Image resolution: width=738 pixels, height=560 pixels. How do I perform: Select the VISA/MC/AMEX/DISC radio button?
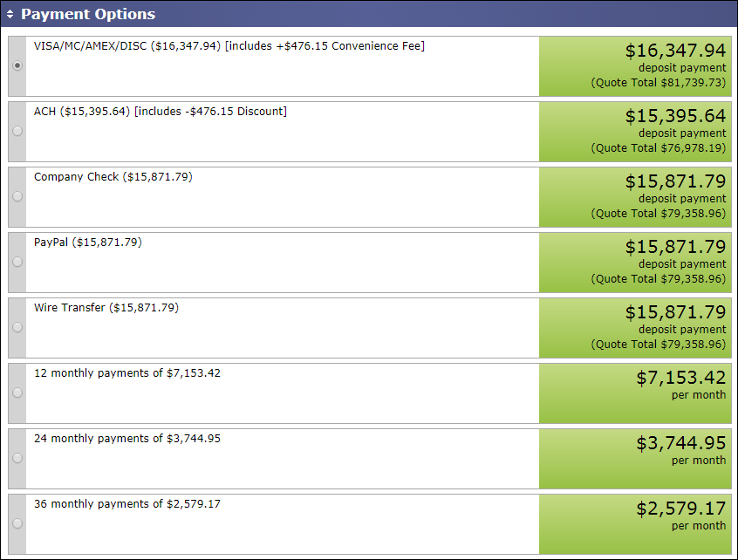17,65
